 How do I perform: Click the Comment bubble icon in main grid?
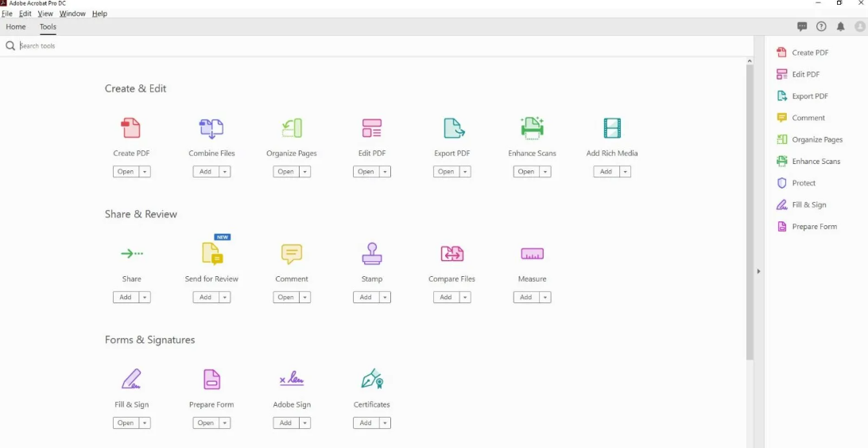click(x=292, y=254)
